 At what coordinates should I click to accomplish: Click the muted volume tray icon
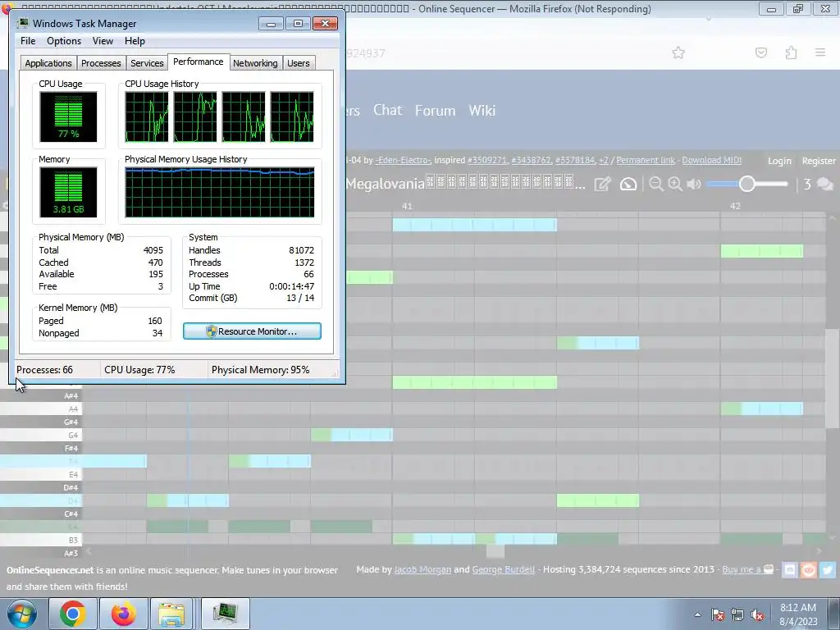click(757, 615)
